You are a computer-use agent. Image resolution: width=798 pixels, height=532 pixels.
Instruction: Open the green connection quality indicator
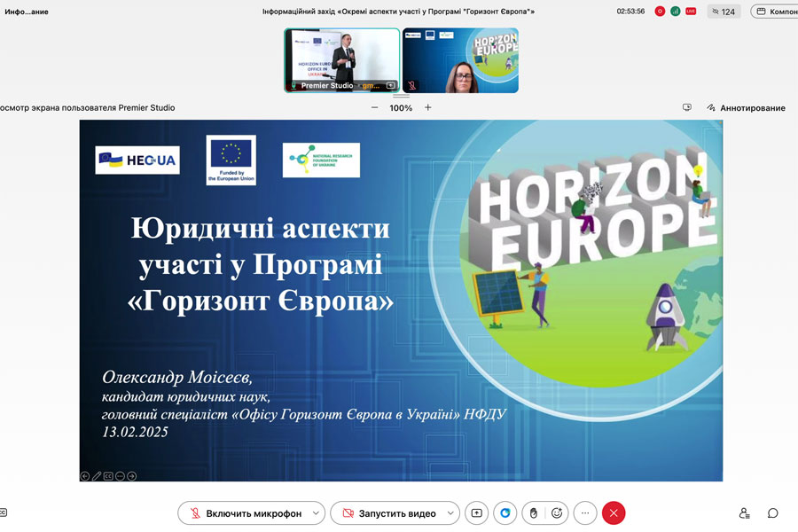point(676,12)
